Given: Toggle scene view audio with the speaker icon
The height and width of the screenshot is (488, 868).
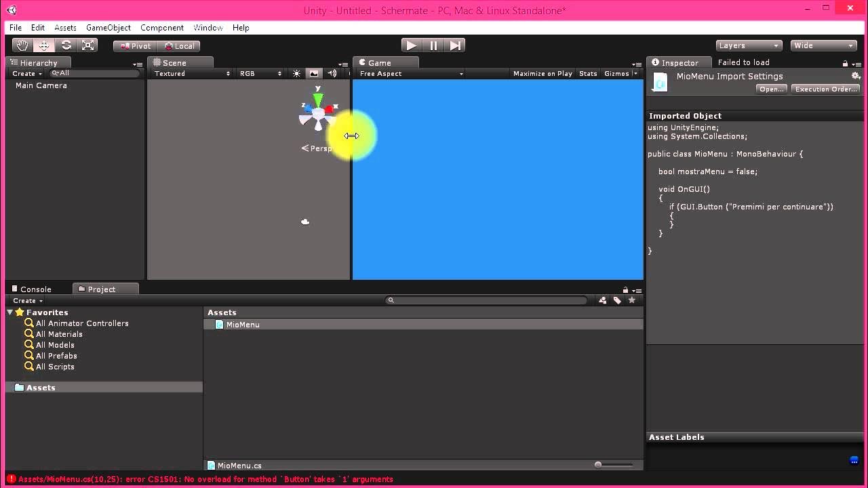Looking at the screenshot, I should tap(332, 73).
